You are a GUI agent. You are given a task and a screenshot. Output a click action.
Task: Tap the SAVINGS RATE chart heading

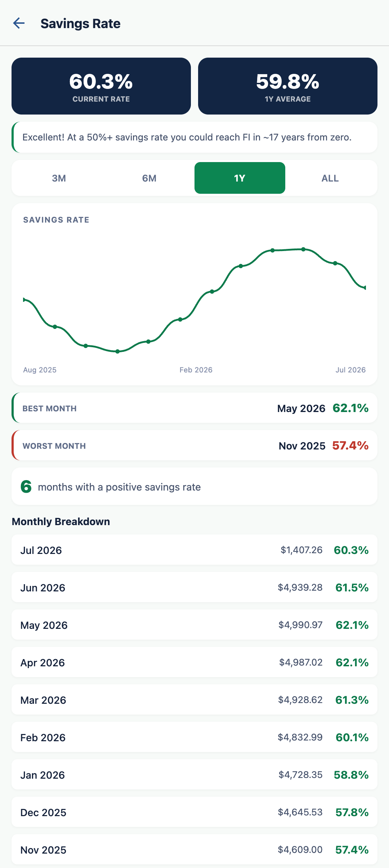pyautogui.click(x=56, y=220)
